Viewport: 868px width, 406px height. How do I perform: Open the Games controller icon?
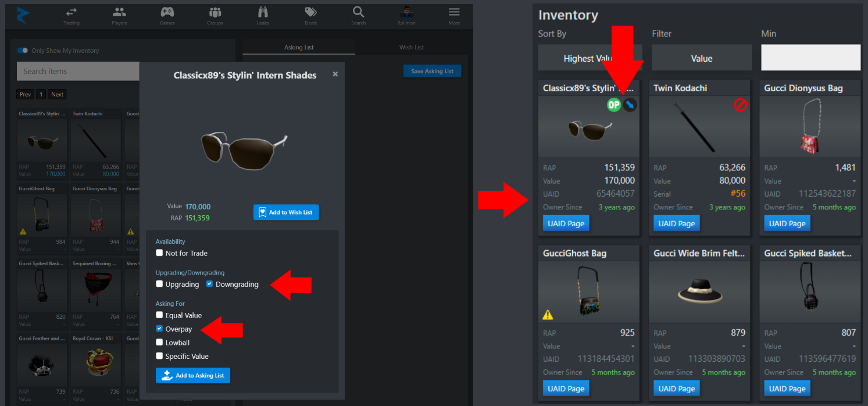[167, 12]
